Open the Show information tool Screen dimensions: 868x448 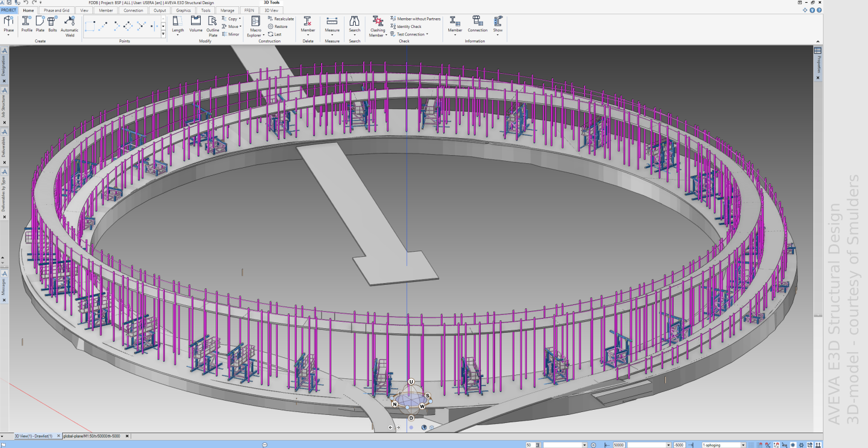pyautogui.click(x=498, y=25)
